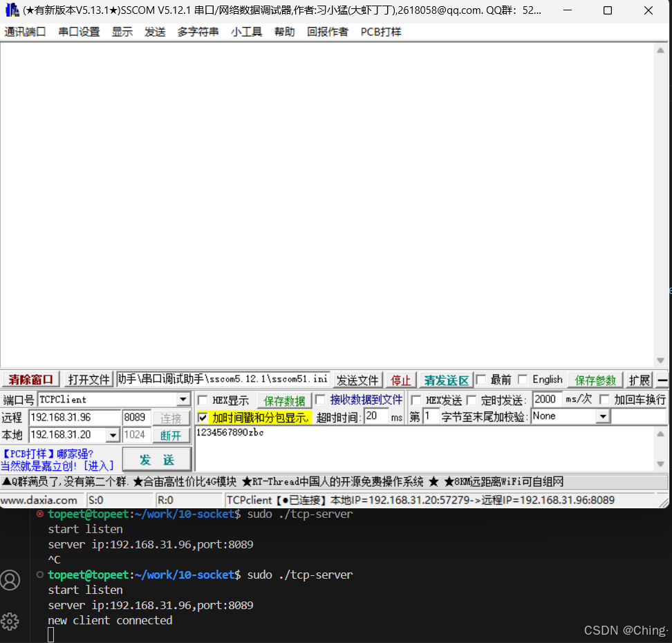Screen dimensions: 672x643
Task: Click 清发送区 button
Action: pyautogui.click(x=447, y=380)
